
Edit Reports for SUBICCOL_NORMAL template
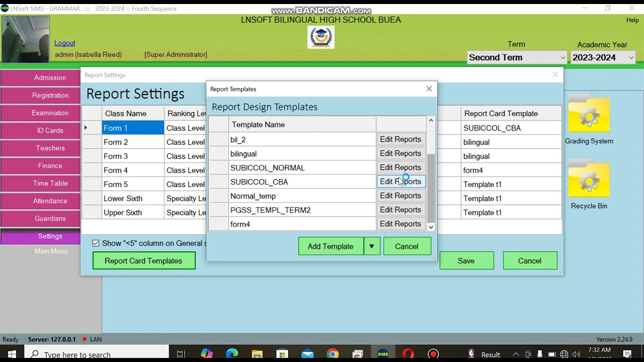click(401, 167)
